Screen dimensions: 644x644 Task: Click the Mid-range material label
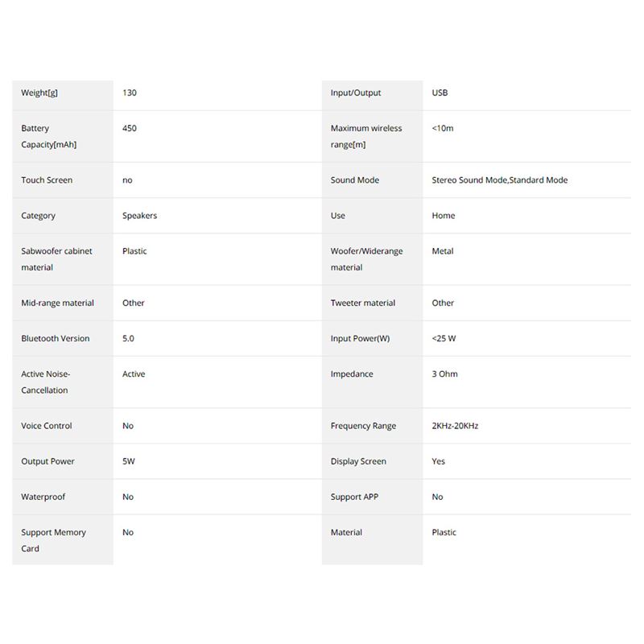[x=57, y=303]
